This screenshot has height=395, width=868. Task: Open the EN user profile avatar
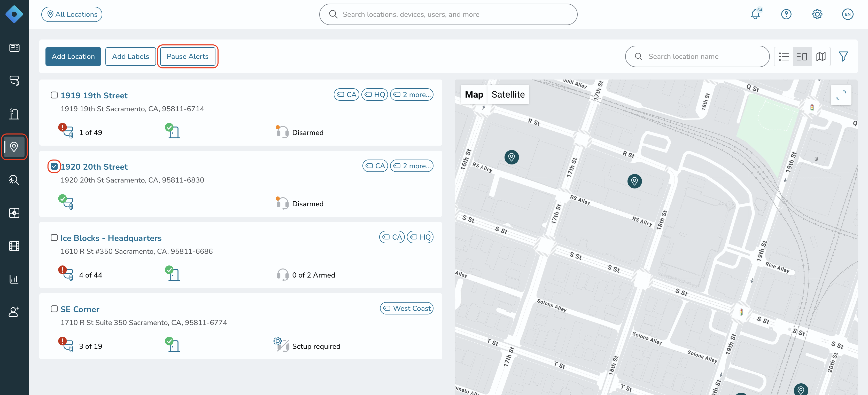point(848,14)
